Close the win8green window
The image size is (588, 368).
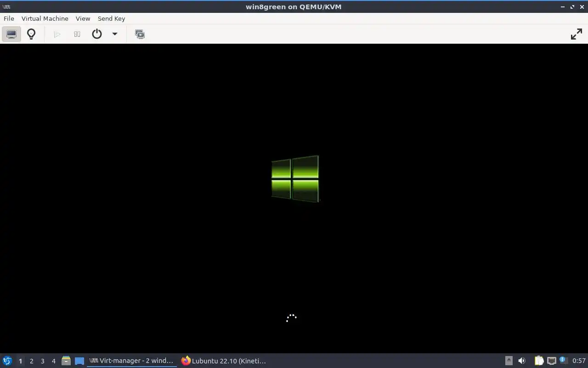click(x=582, y=6)
